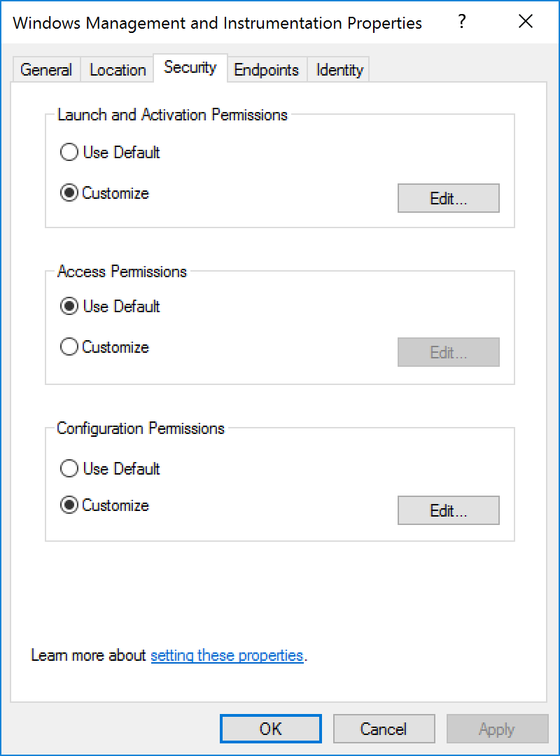This screenshot has height=756, width=560.
Task: Select Use Default under Configuration Permissions
Action: tap(69, 469)
